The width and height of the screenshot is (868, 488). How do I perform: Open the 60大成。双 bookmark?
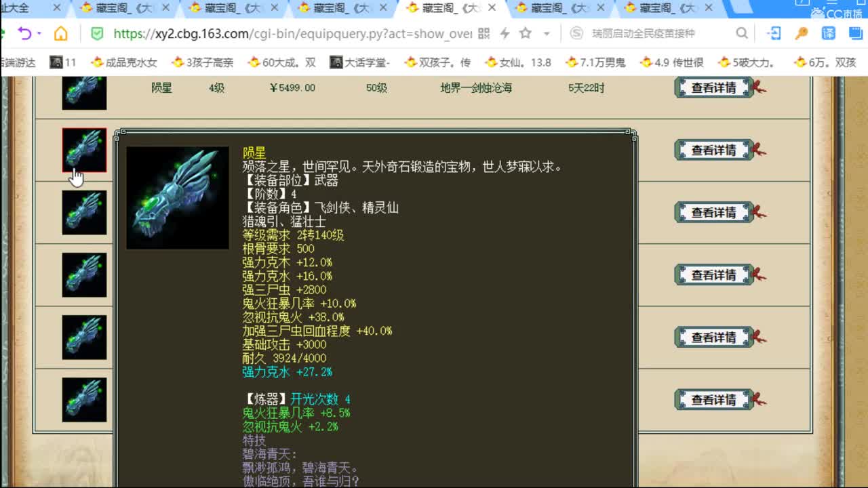coord(281,62)
